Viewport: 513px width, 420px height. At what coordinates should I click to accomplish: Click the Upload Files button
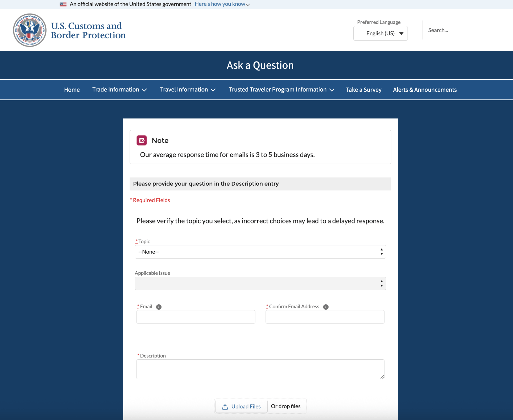tap(241, 406)
